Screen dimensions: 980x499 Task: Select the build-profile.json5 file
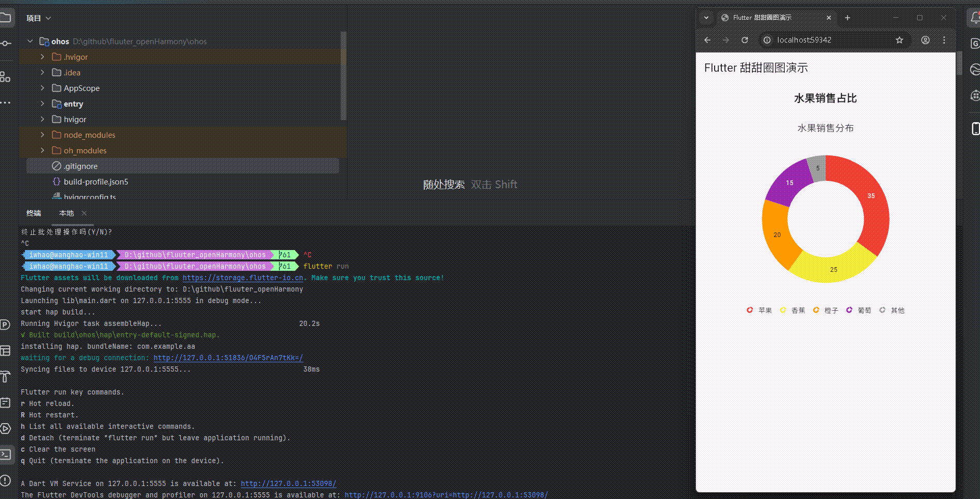coord(182,181)
